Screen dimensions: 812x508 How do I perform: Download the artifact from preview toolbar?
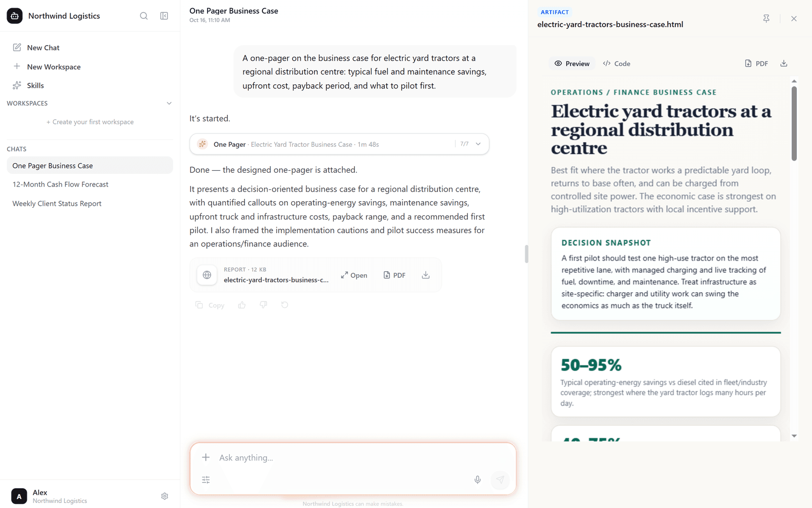click(784, 63)
